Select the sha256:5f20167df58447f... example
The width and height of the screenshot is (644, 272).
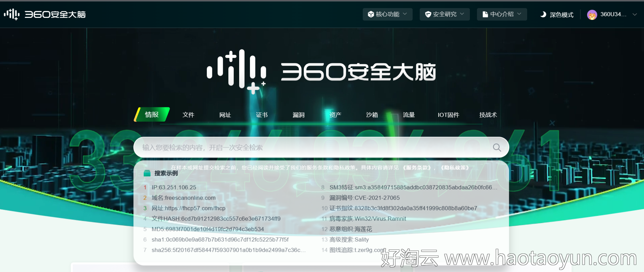228,250
